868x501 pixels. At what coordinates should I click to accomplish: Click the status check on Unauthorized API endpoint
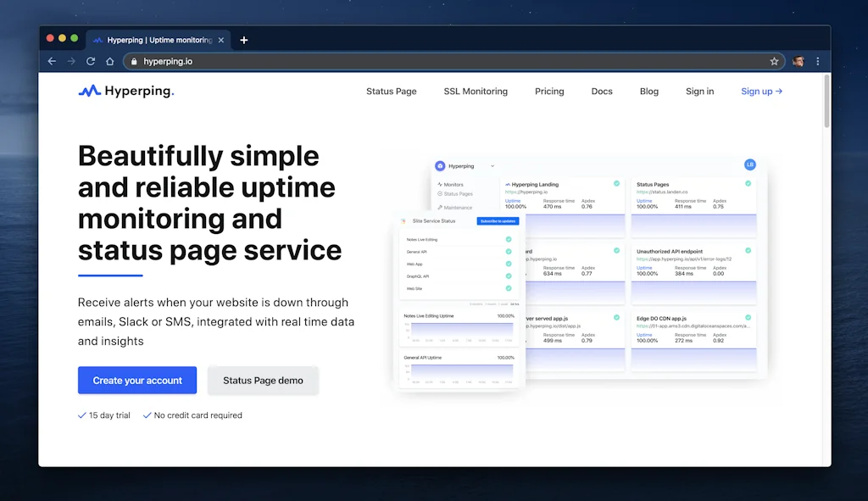(x=748, y=250)
